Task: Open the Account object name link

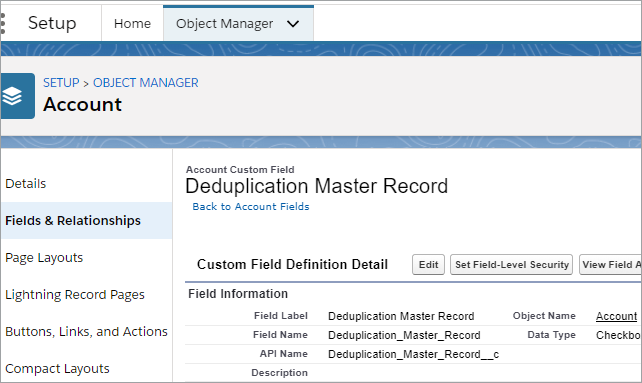Action: coord(617,316)
